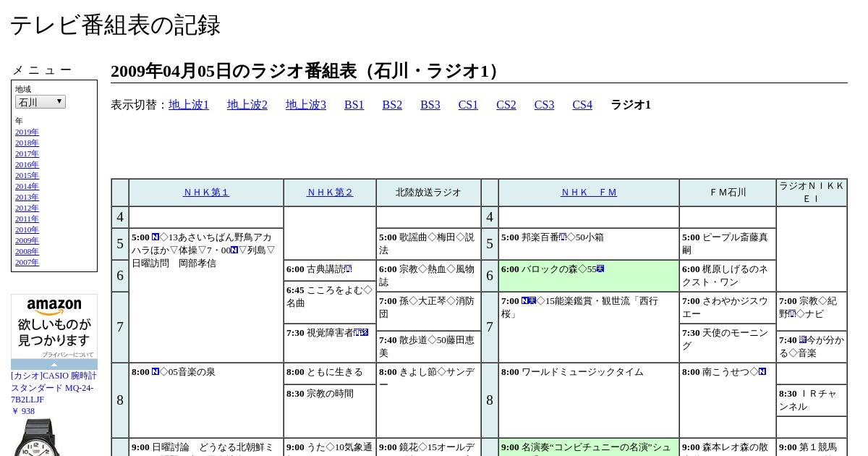Select year 2014年 in menu
This screenshot has height=456, width=868.
27,186
